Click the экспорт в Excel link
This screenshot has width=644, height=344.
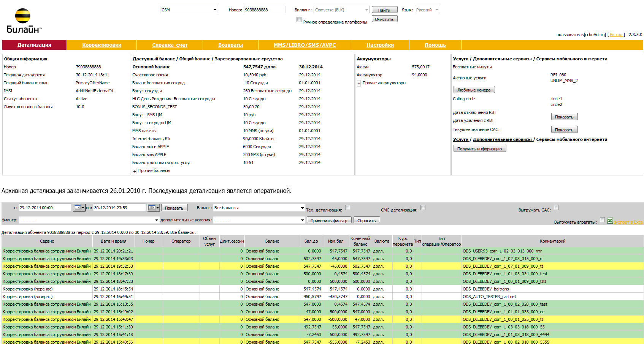point(628,222)
